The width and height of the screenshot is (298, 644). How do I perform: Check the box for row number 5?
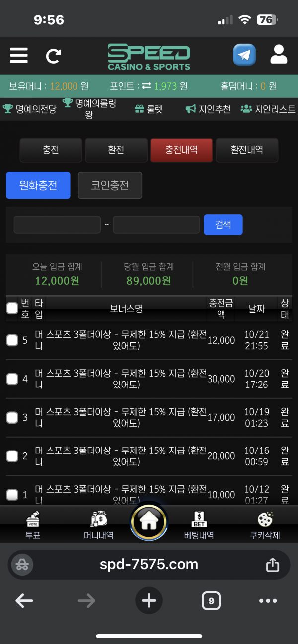12,340
